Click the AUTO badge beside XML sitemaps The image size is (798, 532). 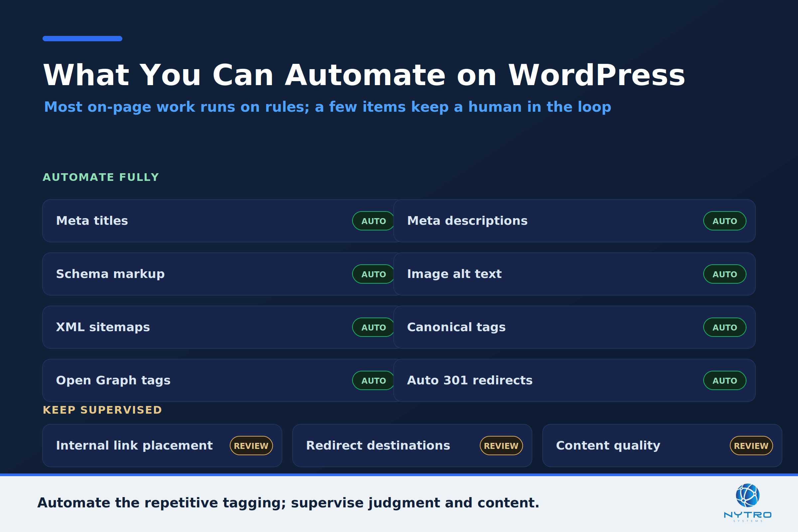(373, 327)
